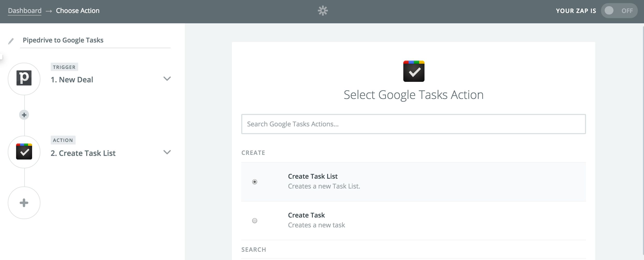Edit the Pipedrive to Google Tasks name field
This screenshot has height=260, width=644.
[x=95, y=40]
